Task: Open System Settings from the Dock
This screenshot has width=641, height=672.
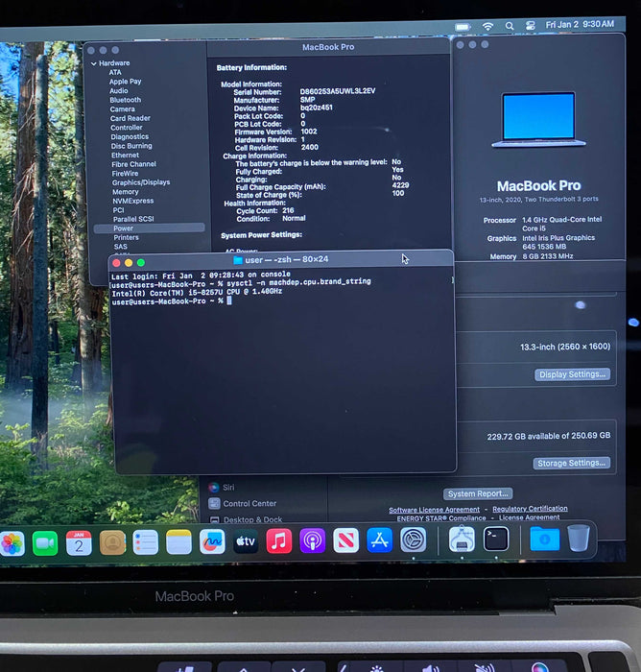Action: [x=413, y=540]
